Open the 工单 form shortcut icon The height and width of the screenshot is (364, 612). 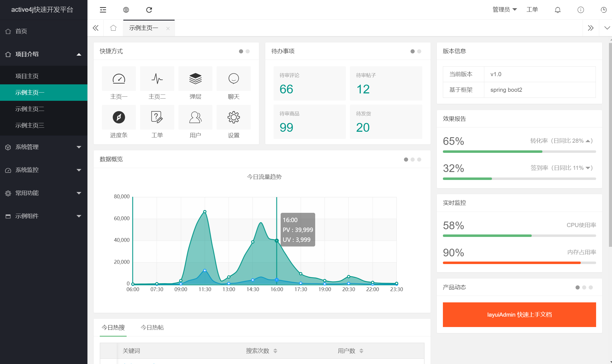(x=157, y=117)
